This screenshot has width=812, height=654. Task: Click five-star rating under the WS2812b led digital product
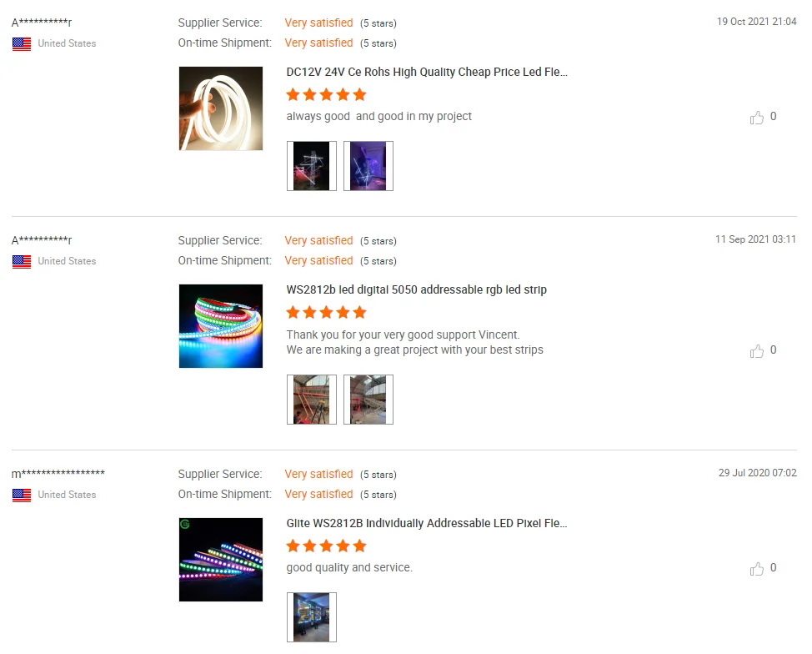pyautogui.click(x=326, y=313)
